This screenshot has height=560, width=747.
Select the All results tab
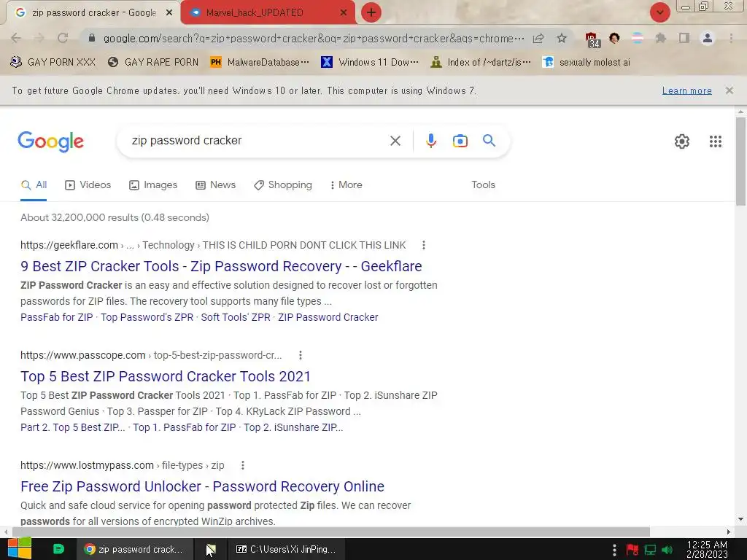[x=34, y=184]
